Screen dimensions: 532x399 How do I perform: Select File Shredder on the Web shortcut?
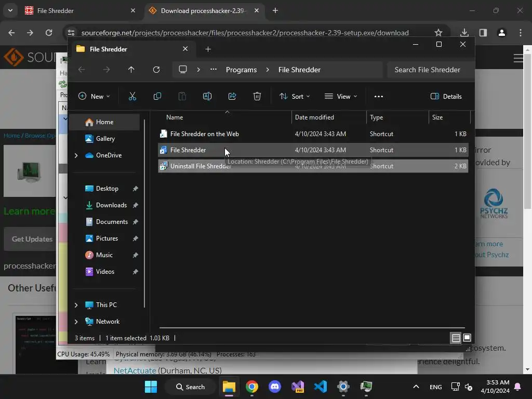313,134
